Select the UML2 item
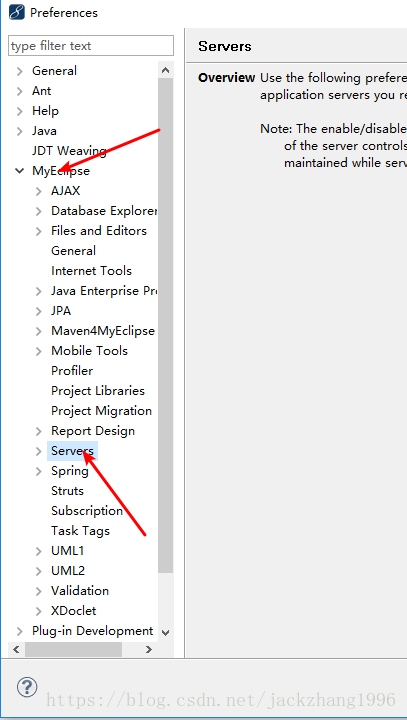Screen dimensions: 407x720 [x=68, y=571]
